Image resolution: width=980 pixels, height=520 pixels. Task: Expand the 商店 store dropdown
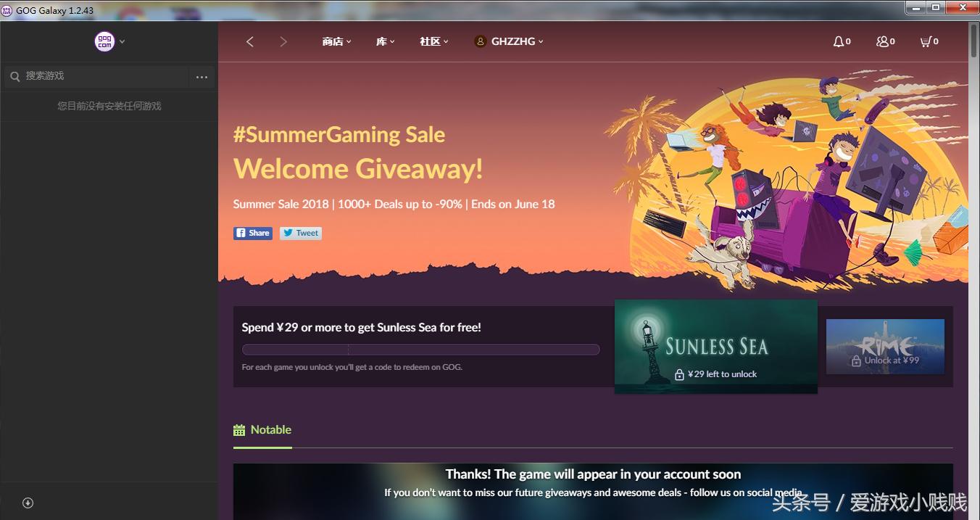tap(336, 41)
